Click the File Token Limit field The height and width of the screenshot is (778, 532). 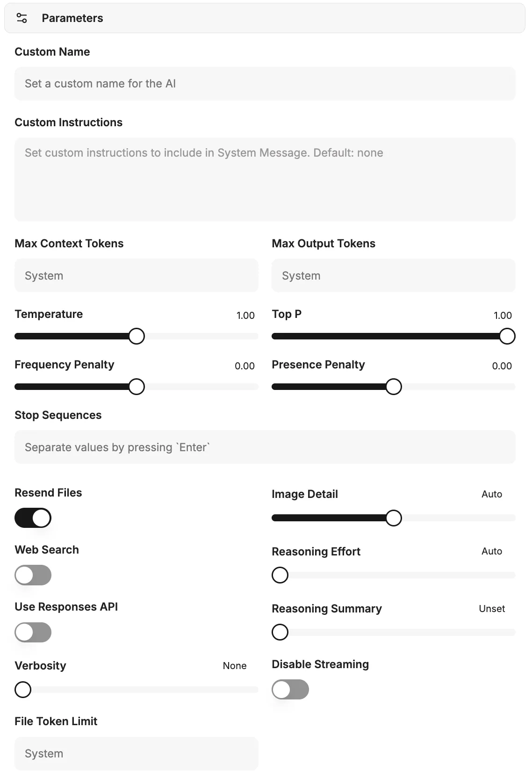coord(137,753)
